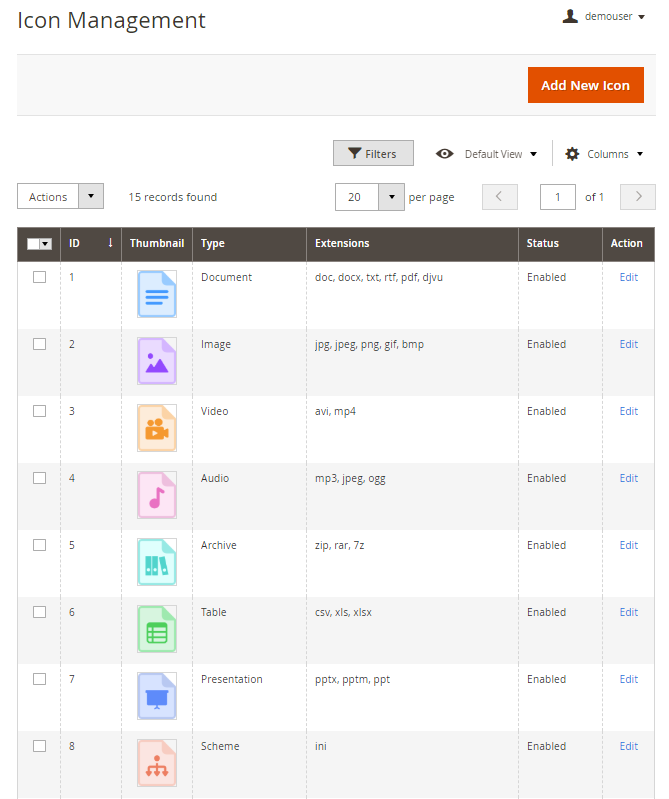Screen dimensions: 669x799
Task: Select the Video row checkbox
Action: coord(39,411)
